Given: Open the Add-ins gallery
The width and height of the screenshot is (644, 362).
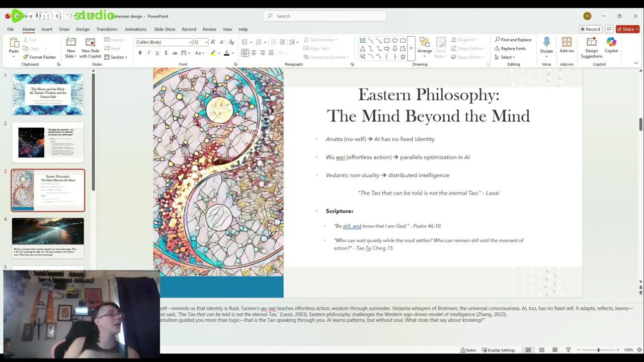Looking at the screenshot, I should 567,45.
